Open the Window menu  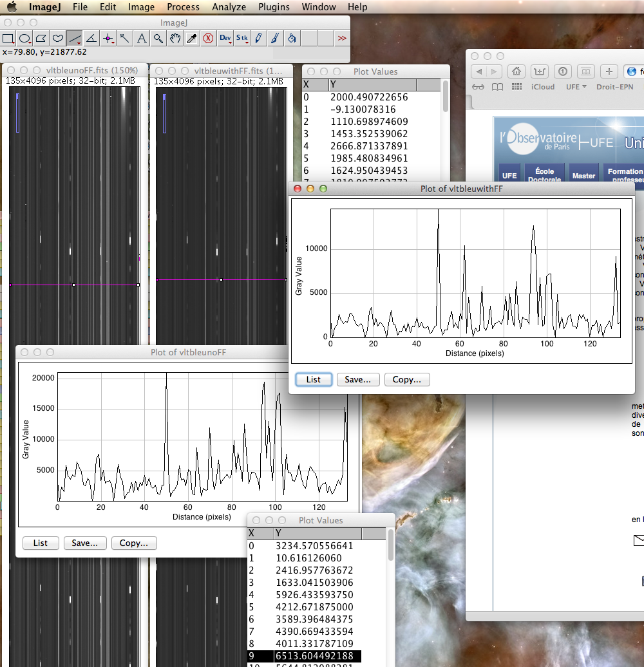point(319,7)
